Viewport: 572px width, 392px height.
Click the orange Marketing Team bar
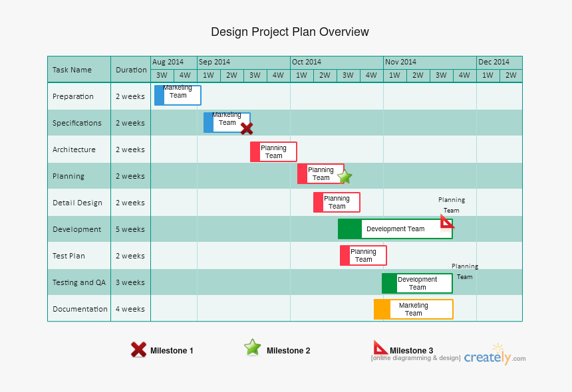(x=413, y=308)
